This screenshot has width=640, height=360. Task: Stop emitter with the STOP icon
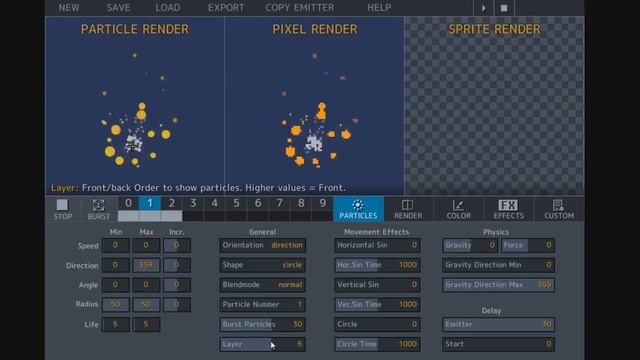pyautogui.click(x=62, y=209)
